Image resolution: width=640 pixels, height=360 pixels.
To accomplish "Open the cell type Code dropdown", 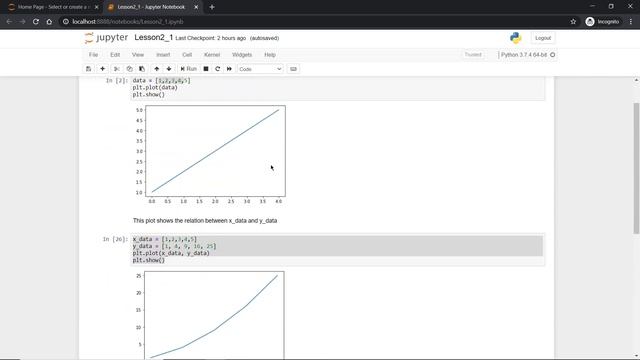I will [x=260, y=69].
